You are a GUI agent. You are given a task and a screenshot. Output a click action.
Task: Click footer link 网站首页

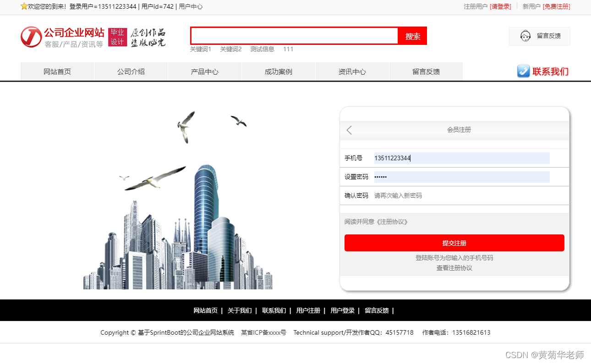pos(206,310)
